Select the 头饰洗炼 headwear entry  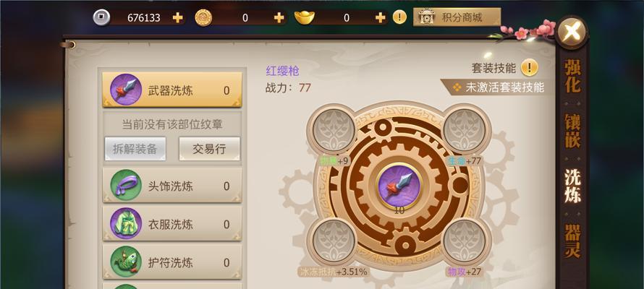pos(172,186)
